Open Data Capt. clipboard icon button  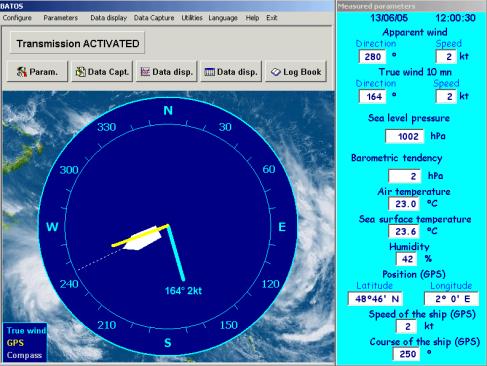click(x=102, y=72)
